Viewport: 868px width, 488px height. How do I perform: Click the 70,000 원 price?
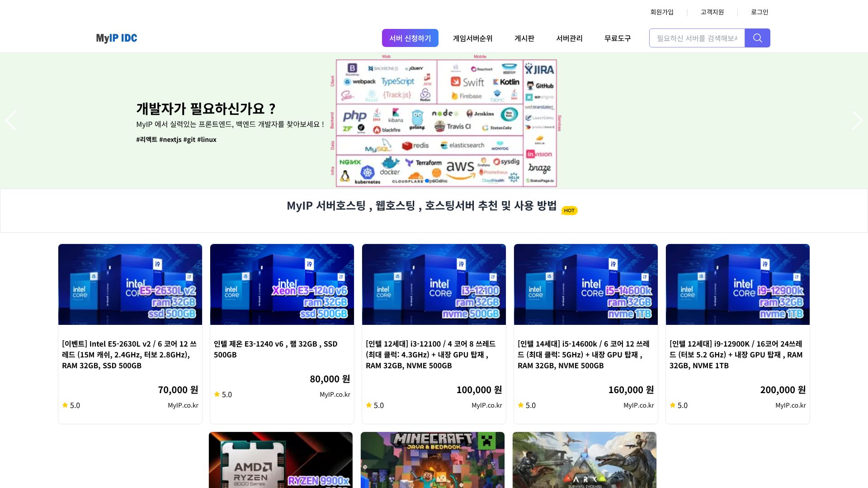(x=178, y=390)
